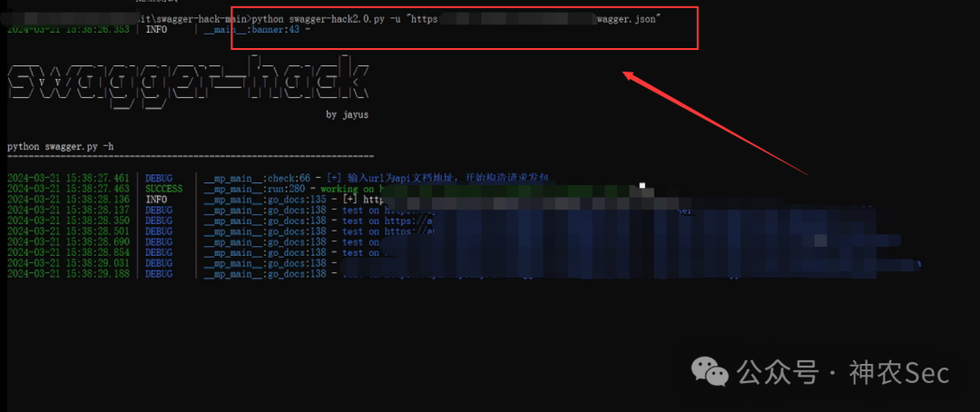This screenshot has width=980, height=412.
Task: Click the timestamp '15:38:29.031'
Action: click(x=98, y=263)
